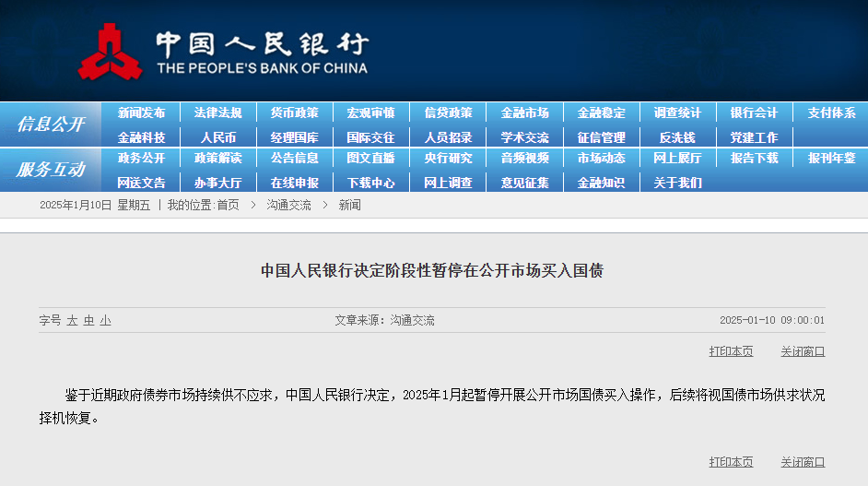Open 央行研究 menu item
The width and height of the screenshot is (868, 486).
point(449,159)
